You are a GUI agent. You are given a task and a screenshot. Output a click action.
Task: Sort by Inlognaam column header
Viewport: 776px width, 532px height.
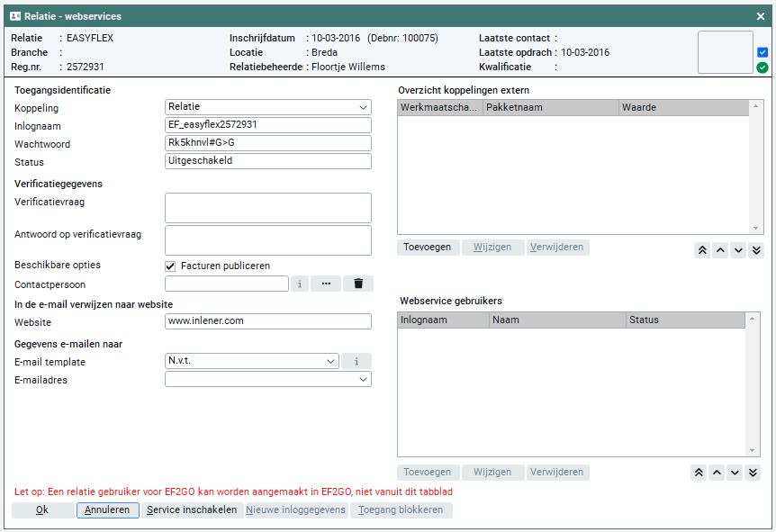443,320
